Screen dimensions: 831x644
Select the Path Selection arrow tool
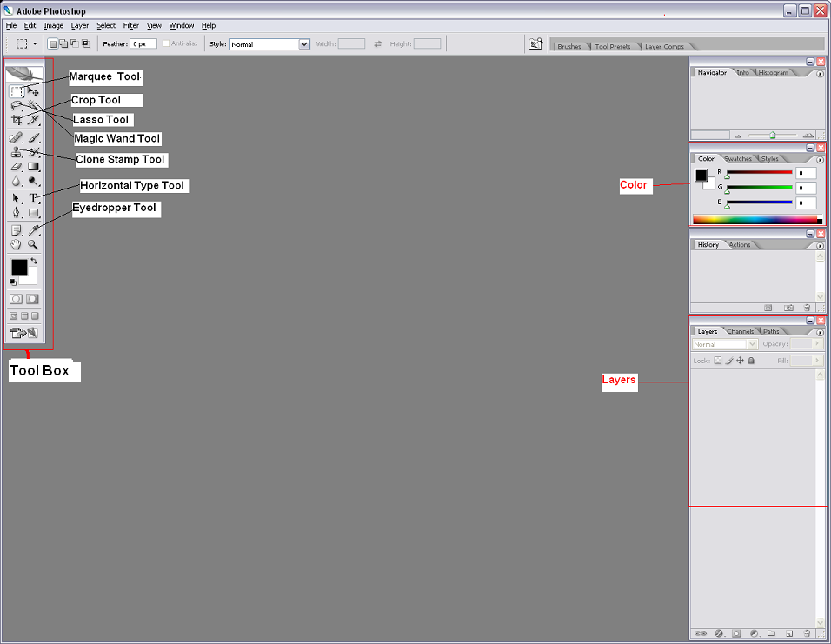click(17, 198)
